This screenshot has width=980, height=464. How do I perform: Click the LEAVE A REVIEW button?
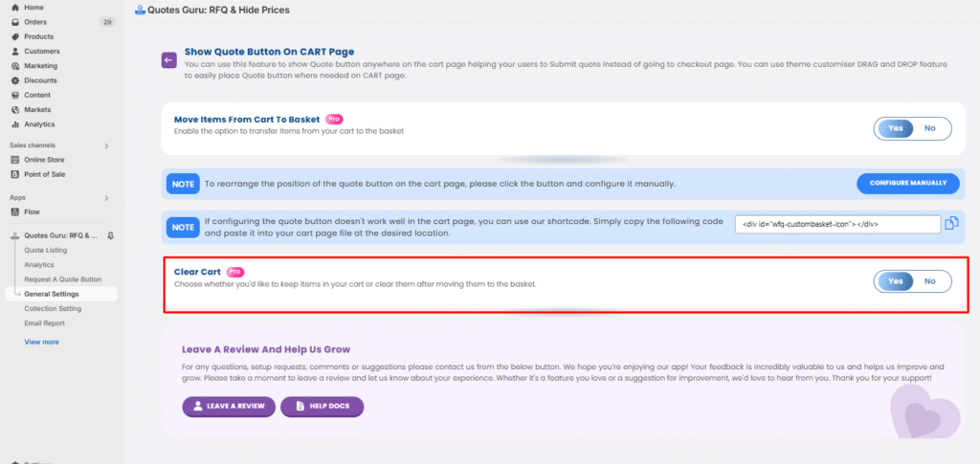[228, 406]
